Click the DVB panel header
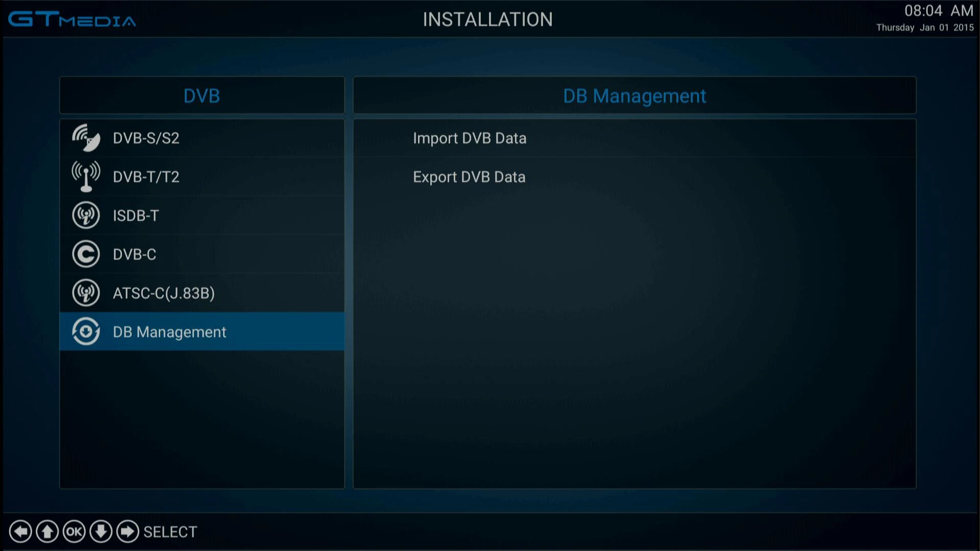This screenshot has height=551, width=980. [x=202, y=95]
